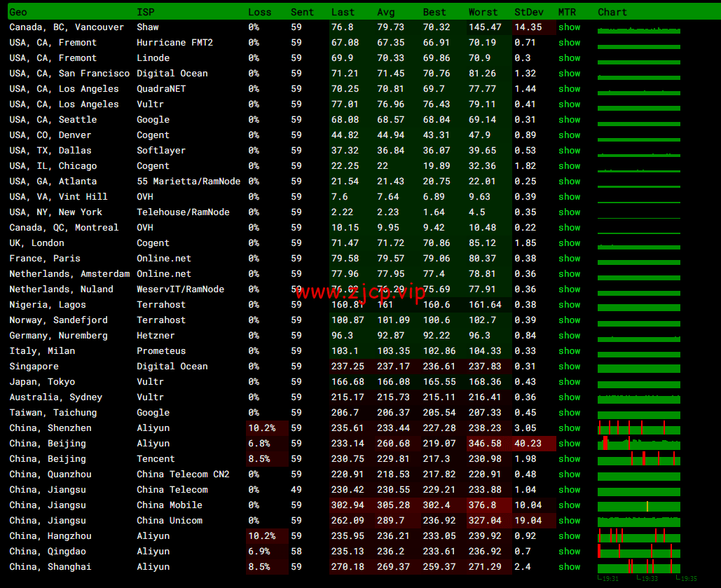Viewport: 721px width, 588px height.
Task: Open the show link for Vultr Tokyo
Action: coord(569,382)
